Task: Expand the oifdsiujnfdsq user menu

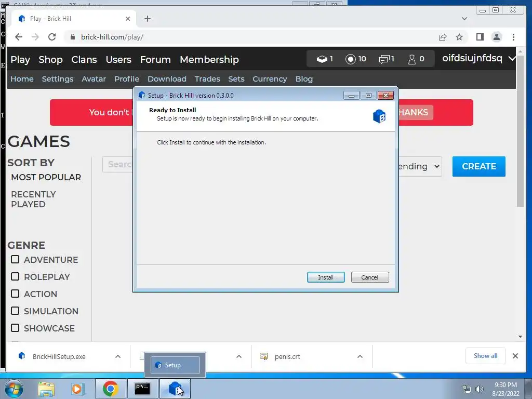Action: click(512, 58)
